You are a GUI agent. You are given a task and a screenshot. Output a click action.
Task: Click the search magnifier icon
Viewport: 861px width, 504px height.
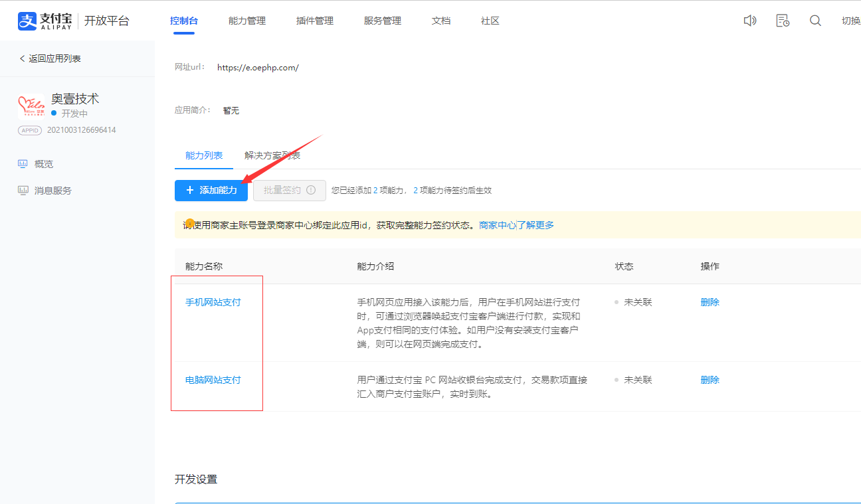815,21
